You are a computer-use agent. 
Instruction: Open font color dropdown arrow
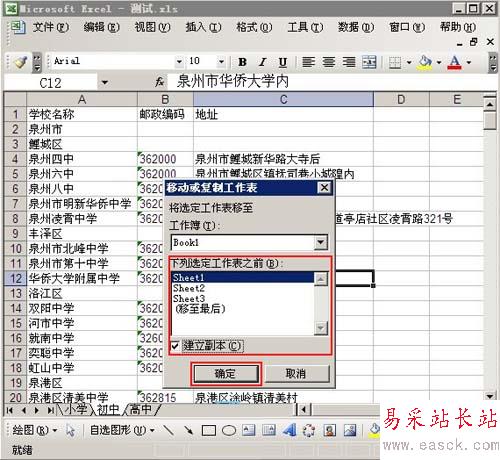[469, 62]
